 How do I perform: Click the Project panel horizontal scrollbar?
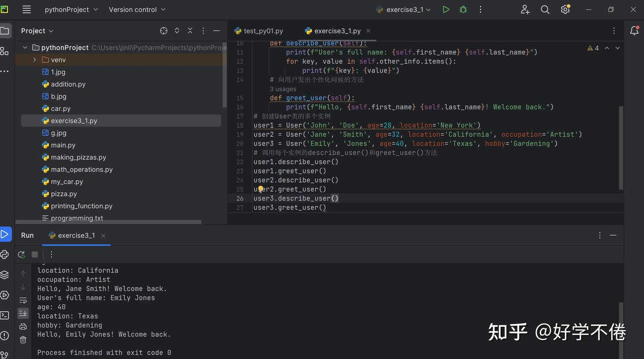pyautogui.click(x=108, y=222)
